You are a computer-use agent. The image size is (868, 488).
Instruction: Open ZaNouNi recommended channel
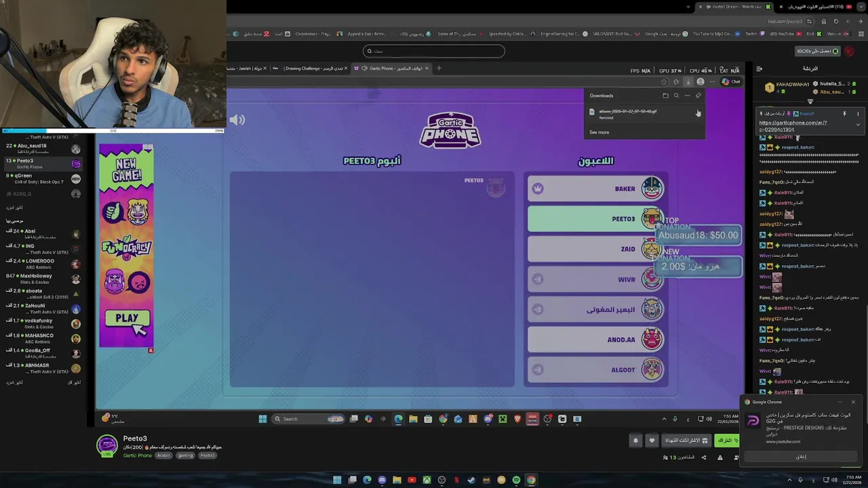[x=42, y=308]
